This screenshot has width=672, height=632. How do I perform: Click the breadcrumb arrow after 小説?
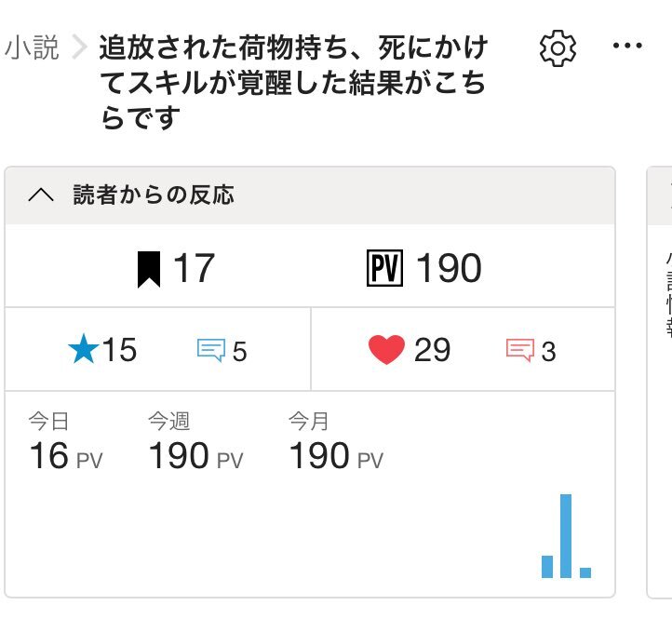pyautogui.click(x=79, y=47)
